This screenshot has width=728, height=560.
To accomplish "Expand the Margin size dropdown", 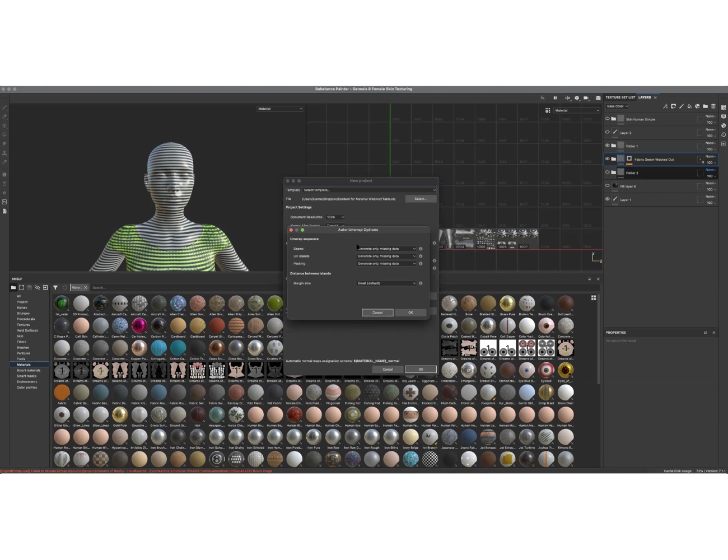I will (386, 283).
